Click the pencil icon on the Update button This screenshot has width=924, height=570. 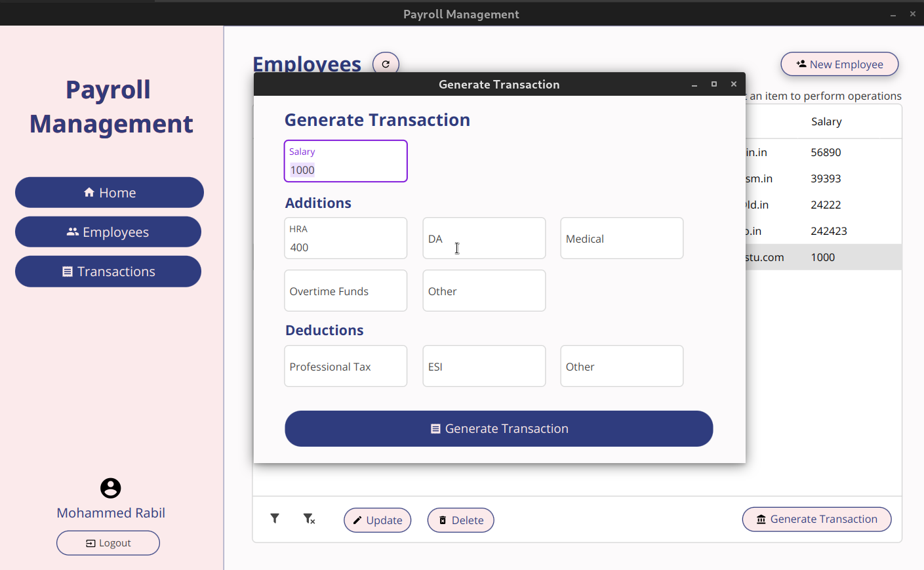358,519
